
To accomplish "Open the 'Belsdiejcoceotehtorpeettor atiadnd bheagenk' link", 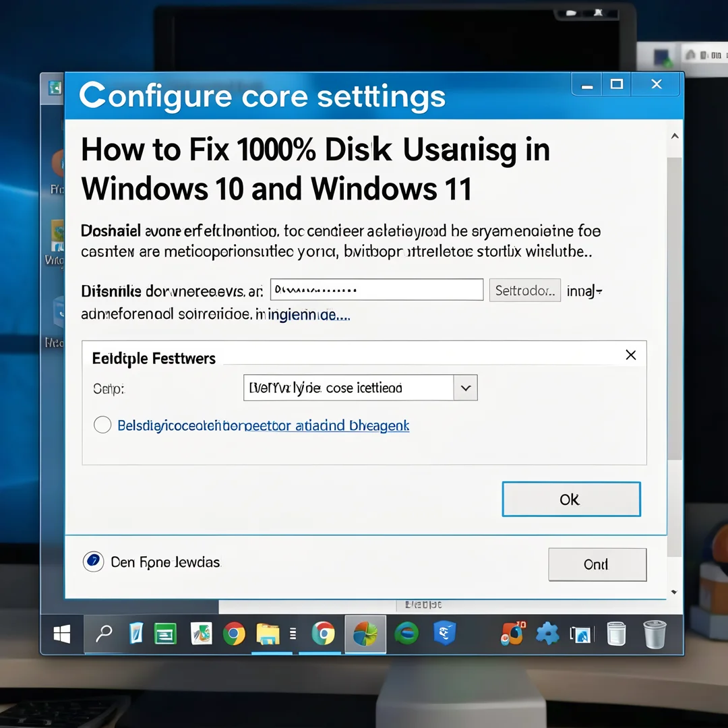I will coord(264,425).
